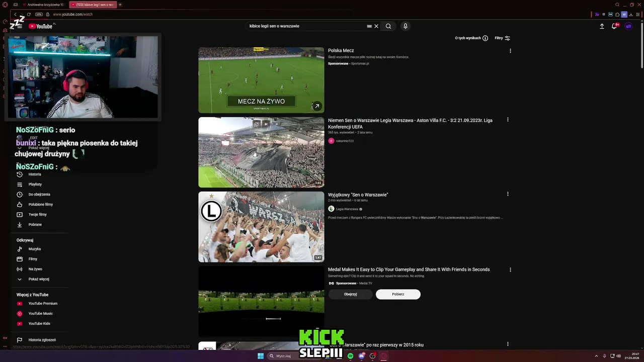Open the 'Legia Warszawa' channel link
This screenshot has height=362, width=644.
coord(347,209)
